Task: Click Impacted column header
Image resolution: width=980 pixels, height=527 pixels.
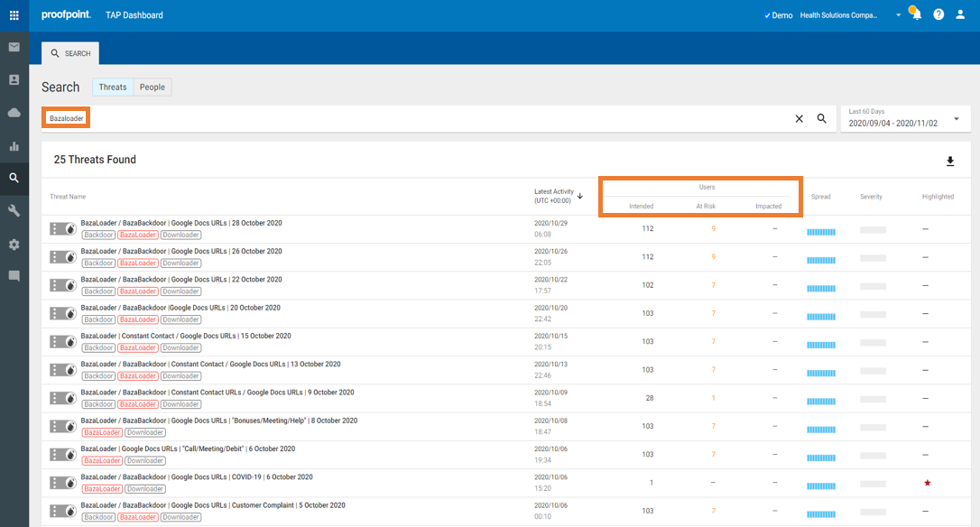Action: (769, 207)
